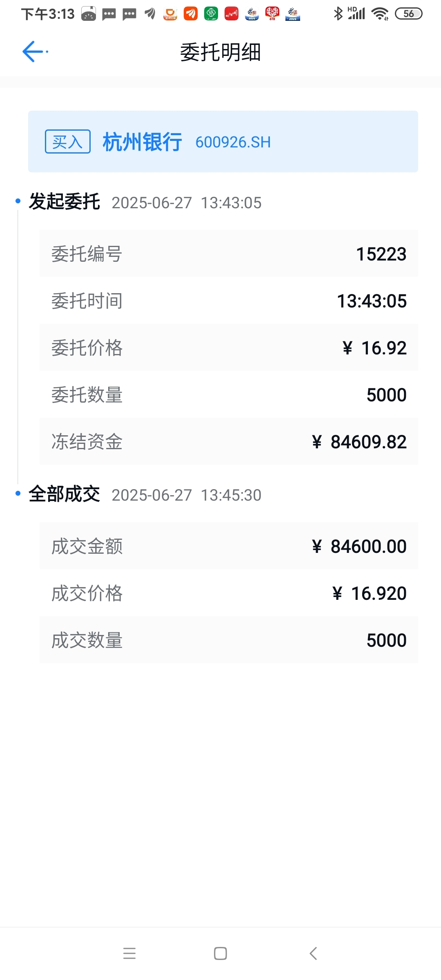Tap the 委托价格 ¥16.92 row

click(x=229, y=347)
